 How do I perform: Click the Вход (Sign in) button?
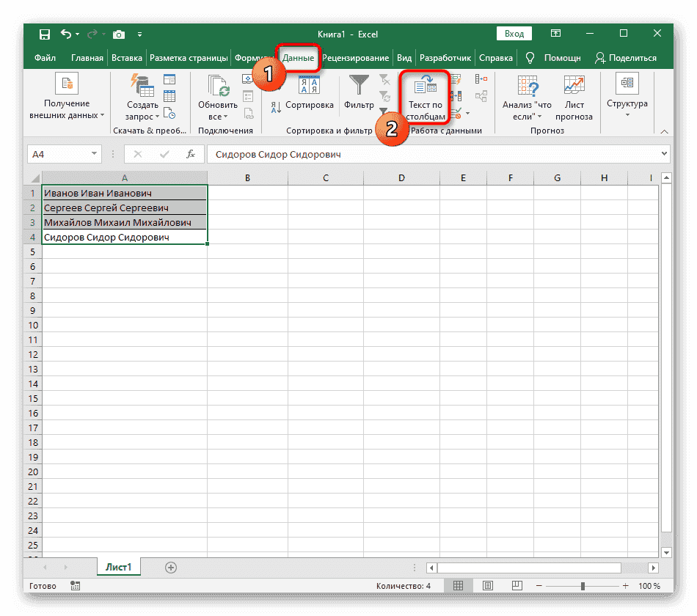(x=514, y=34)
